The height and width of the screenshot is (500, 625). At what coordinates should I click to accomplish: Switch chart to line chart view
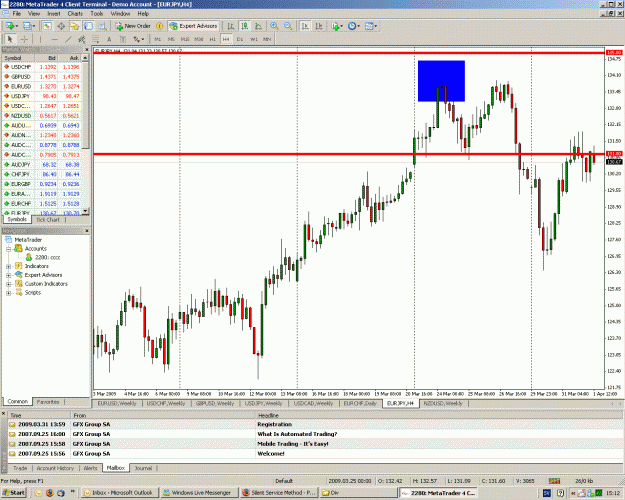[x=258, y=26]
